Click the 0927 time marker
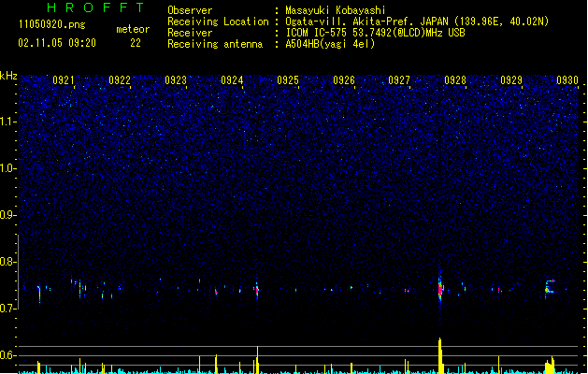The image size is (588, 374). (399, 80)
